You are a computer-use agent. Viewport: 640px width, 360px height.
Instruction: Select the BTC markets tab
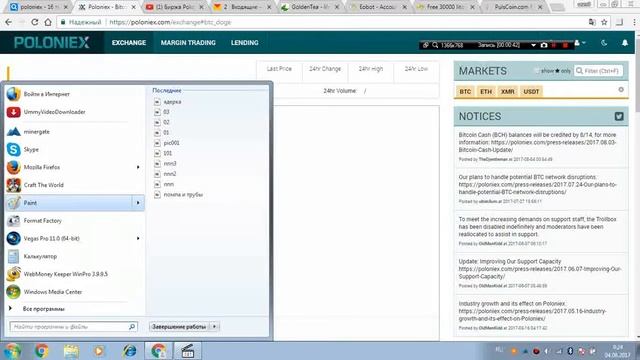(465, 91)
